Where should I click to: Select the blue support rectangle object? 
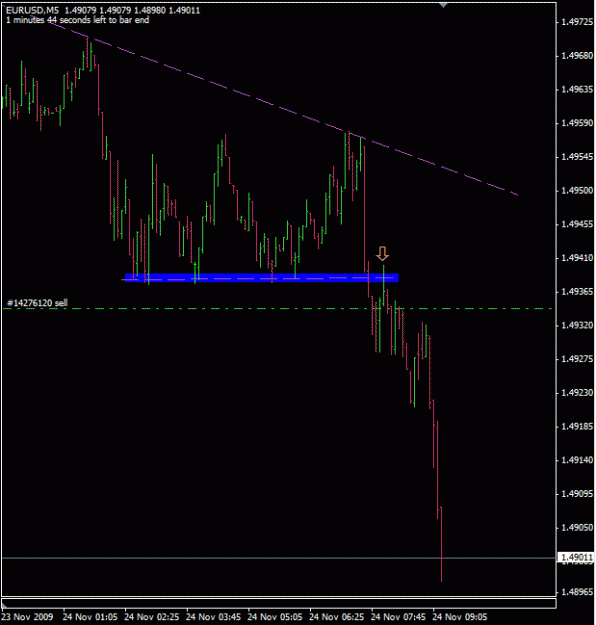point(262,278)
